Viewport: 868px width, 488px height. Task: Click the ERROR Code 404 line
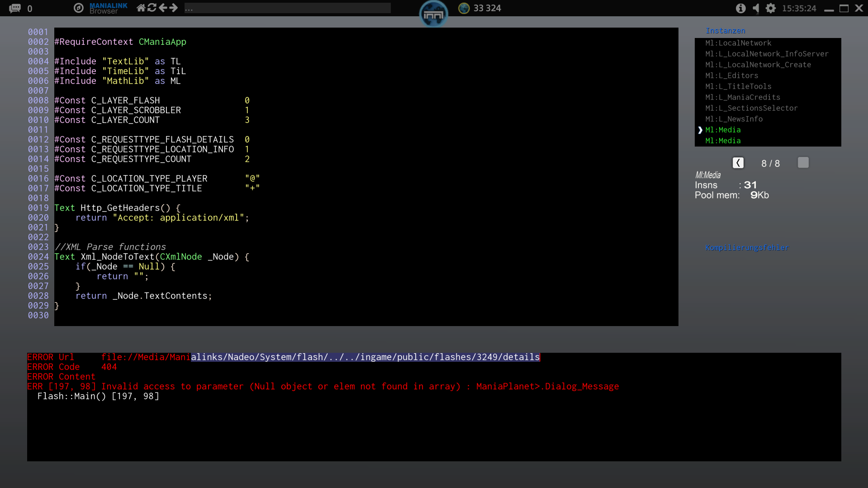72,367
